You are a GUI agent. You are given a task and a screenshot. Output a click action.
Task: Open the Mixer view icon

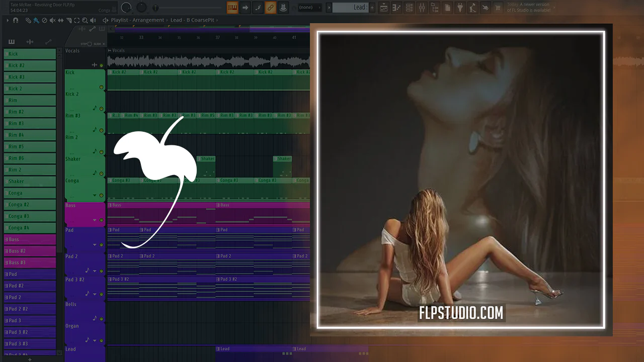tap(422, 8)
